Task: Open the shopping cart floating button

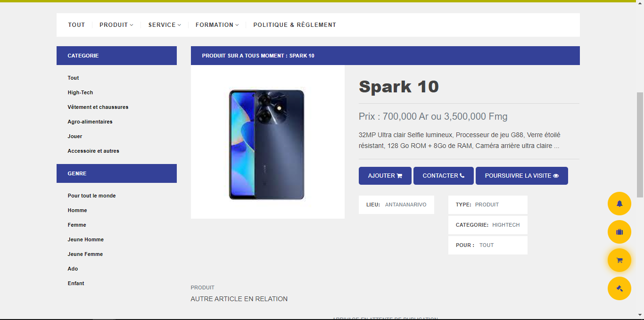Action: pos(619,260)
